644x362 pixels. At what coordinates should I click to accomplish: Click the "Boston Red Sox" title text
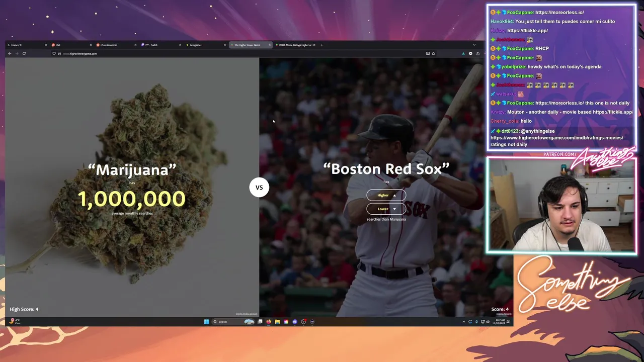(386, 169)
